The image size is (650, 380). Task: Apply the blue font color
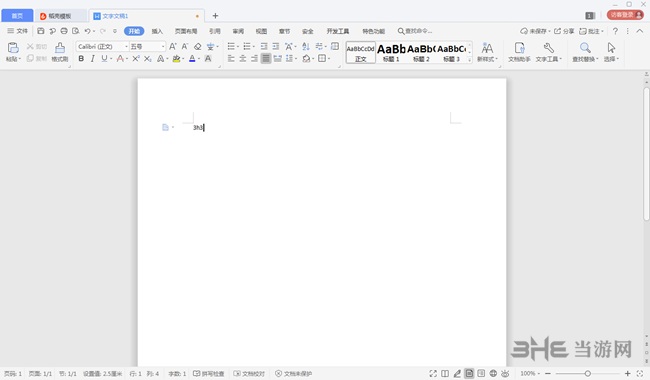(192, 59)
